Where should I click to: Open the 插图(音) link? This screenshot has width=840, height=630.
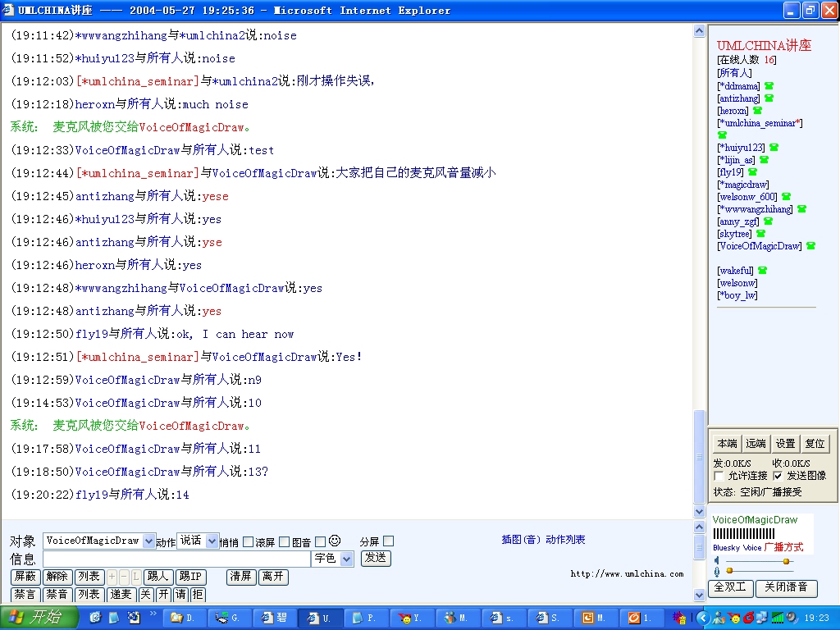pyautogui.click(x=521, y=540)
